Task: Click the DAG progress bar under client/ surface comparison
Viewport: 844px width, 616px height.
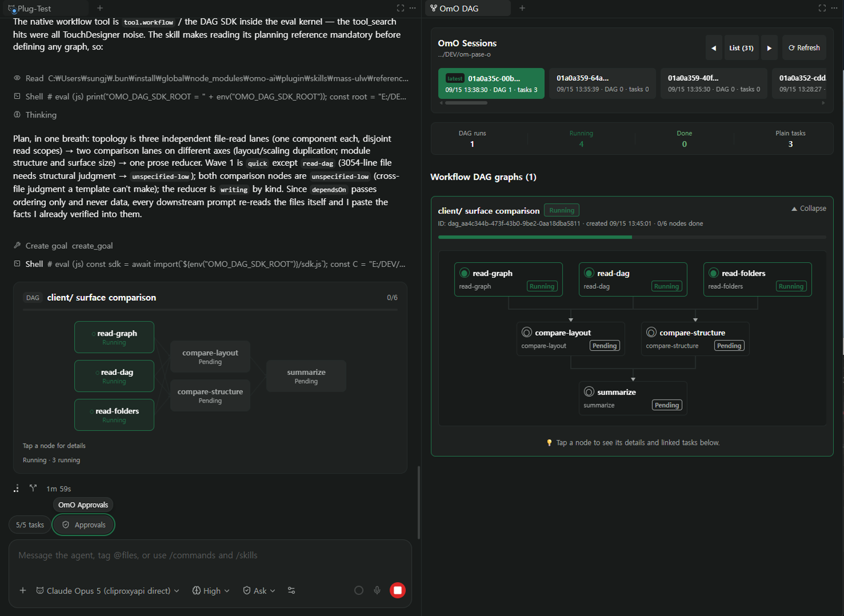Action: [x=632, y=237]
